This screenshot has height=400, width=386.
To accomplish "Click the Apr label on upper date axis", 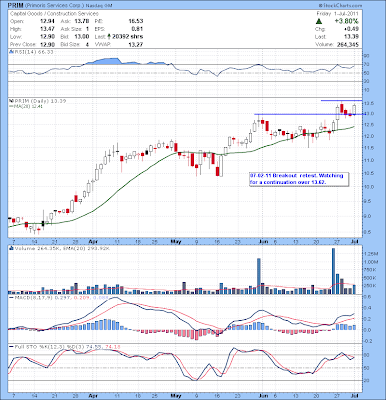I will (93, 242).
